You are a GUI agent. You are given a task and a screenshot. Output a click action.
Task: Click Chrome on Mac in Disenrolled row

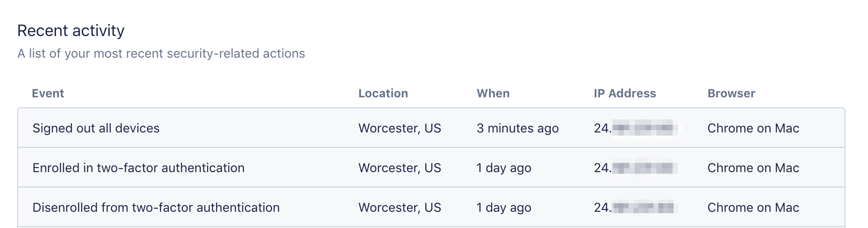tap(753, 208)
